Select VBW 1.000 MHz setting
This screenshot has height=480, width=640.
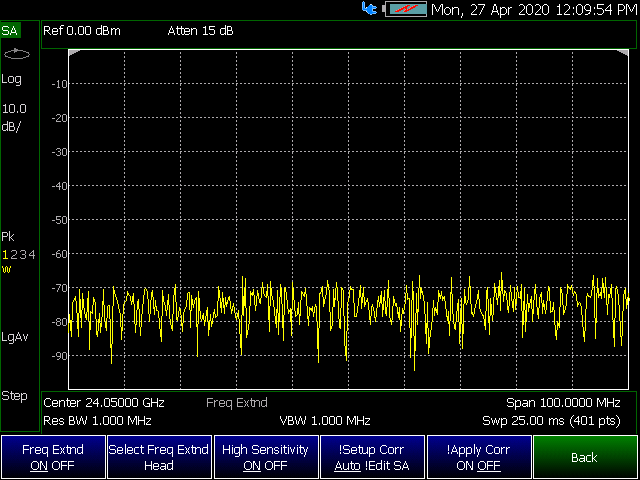[x=325, y=420]
